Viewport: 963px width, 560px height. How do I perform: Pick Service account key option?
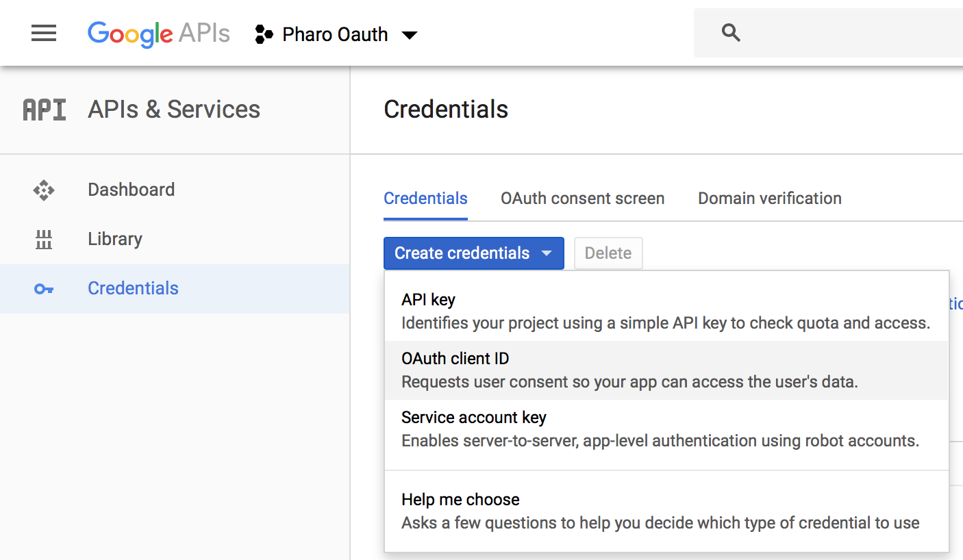[474, 417]
